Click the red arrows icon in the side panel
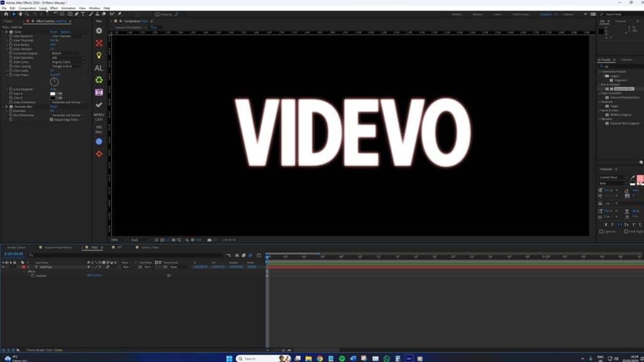 coord(99,43)
